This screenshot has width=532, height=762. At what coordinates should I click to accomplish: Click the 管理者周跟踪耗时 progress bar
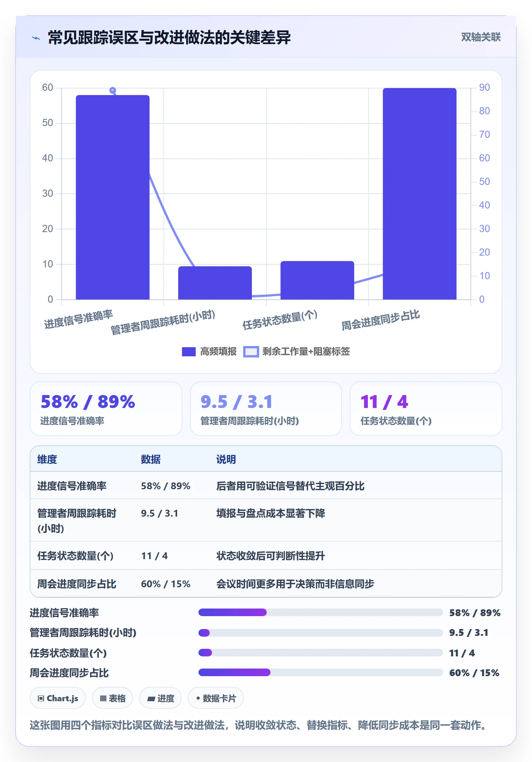[x=321, y=633]
